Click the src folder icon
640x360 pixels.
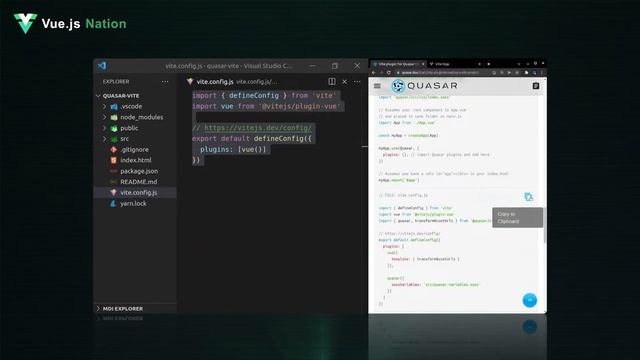tap(114, 139)
